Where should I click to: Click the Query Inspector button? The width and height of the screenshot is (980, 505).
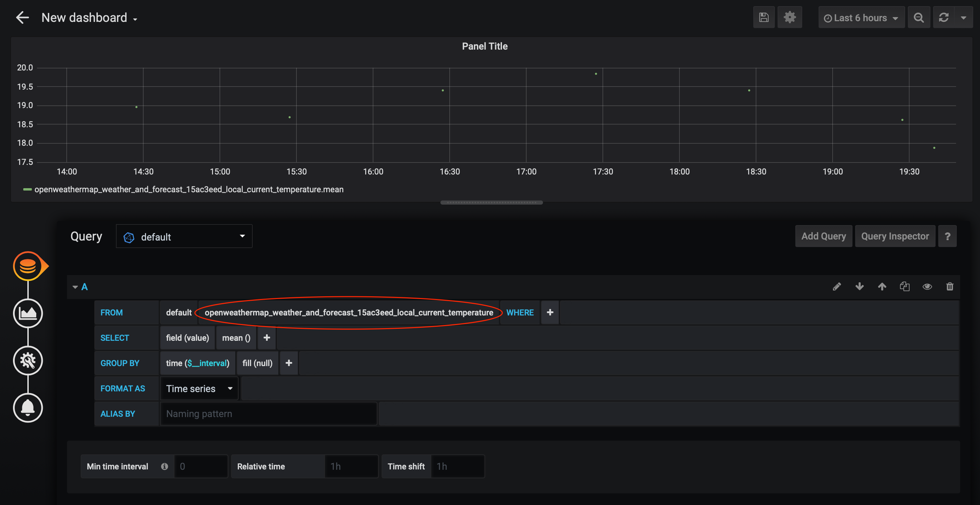tap(895, 236)
